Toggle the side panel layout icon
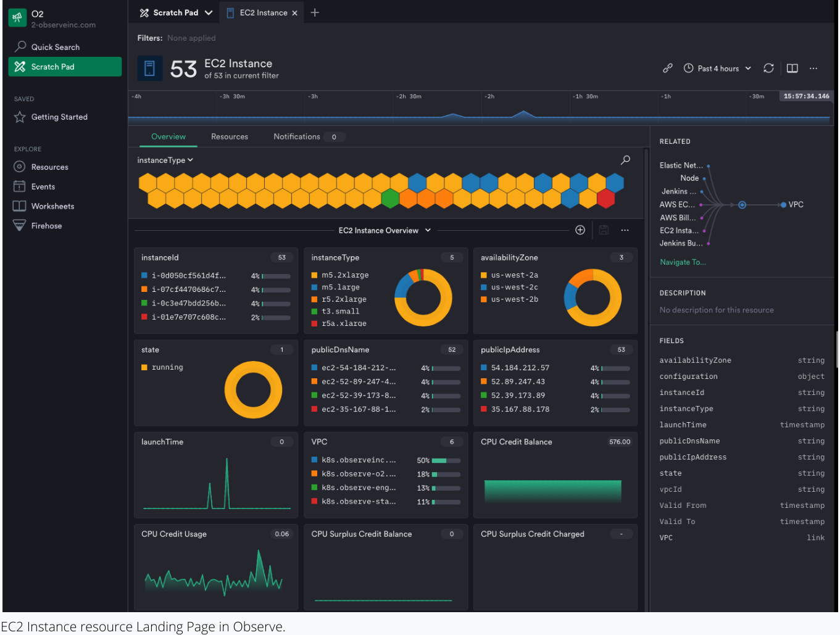Image resolution: width=840 pixels, height=635 pixels. [792, 68]
